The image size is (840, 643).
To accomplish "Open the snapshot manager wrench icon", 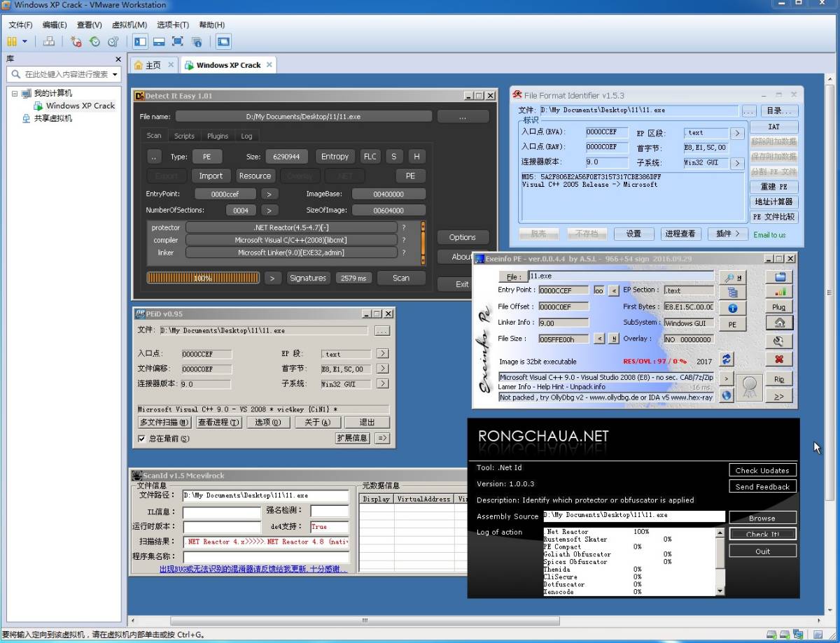I will tap(113, 41).
